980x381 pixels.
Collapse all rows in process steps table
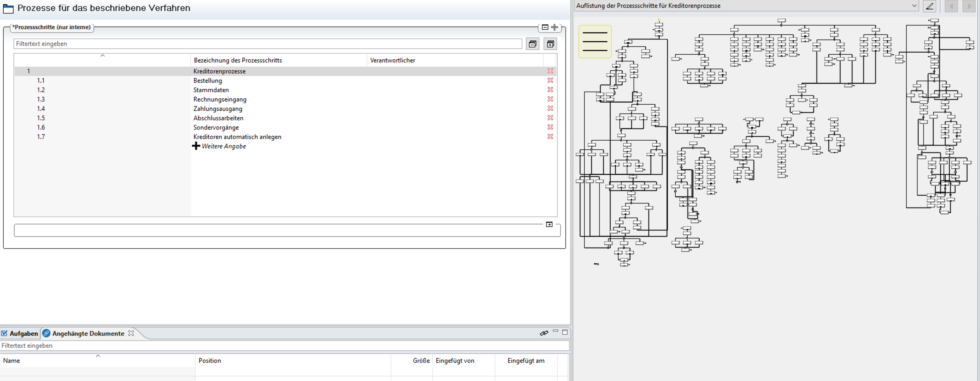533,44
